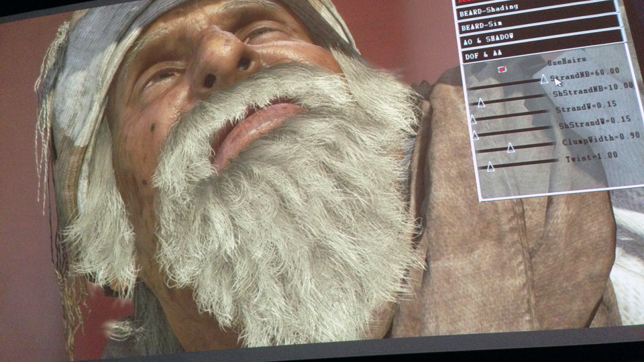Click the Twist slider handle
The image size is (644, 362).
tap(490, 167)
